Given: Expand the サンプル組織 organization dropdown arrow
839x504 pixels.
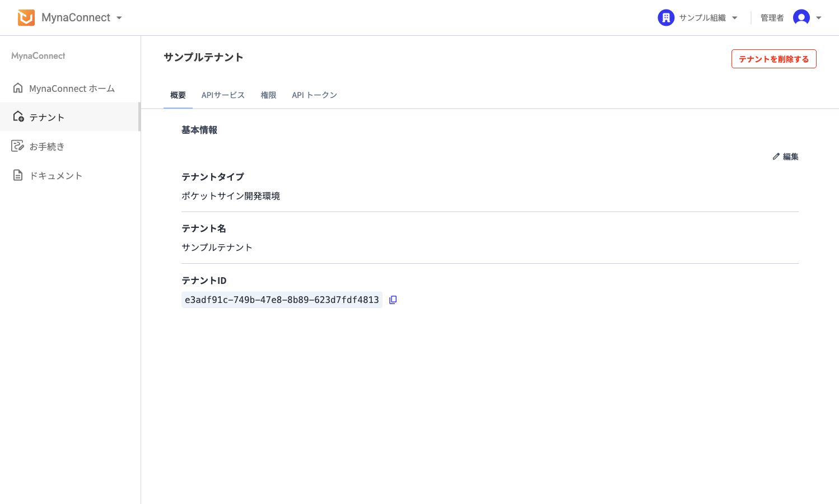Looking at the screenshot, I should (x=734, y=18).
